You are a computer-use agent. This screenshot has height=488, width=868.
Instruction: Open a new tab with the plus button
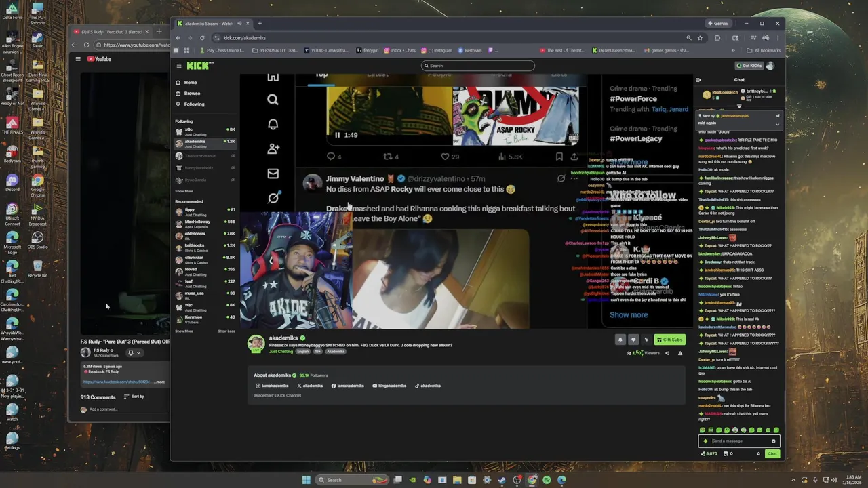259,23
